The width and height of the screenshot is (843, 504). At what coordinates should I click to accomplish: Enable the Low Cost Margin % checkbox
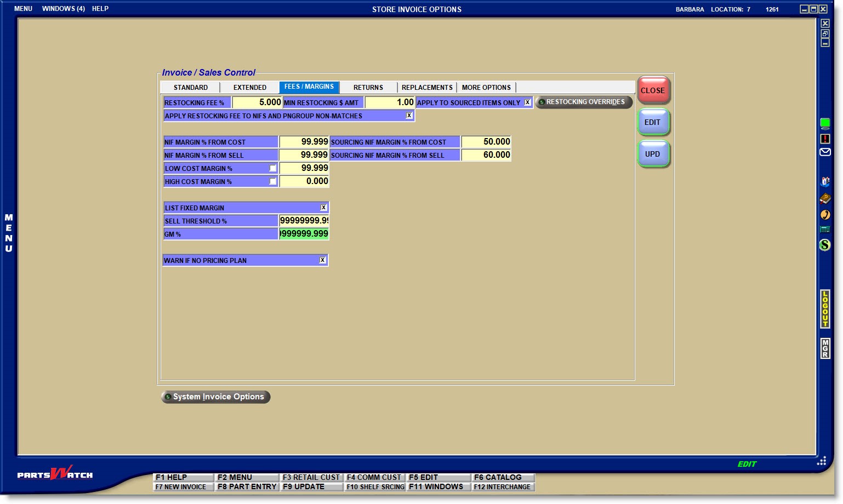click(x=272, y=168)
